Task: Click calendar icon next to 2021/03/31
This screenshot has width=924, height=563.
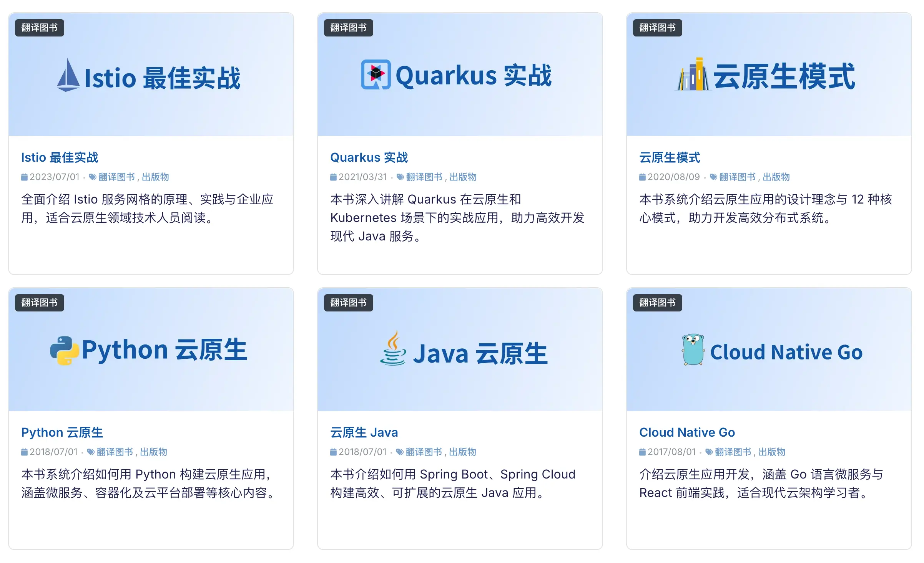Action: coord(333,177)
